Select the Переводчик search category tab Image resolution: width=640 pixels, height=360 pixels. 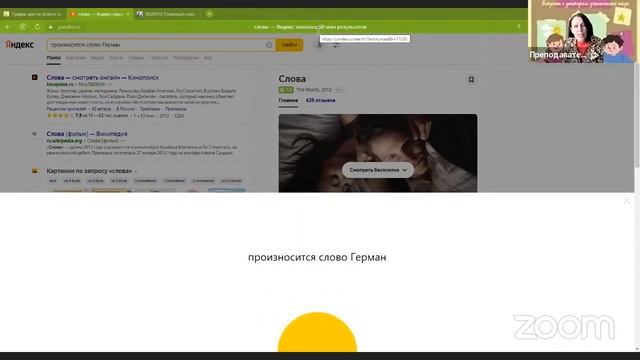(x=186, y=58)
